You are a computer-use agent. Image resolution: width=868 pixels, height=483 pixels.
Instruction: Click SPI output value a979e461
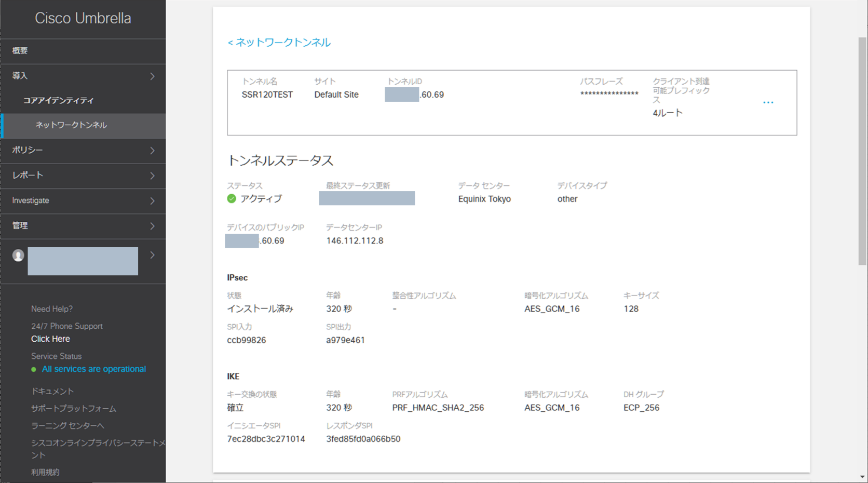[x=345, y=340]
